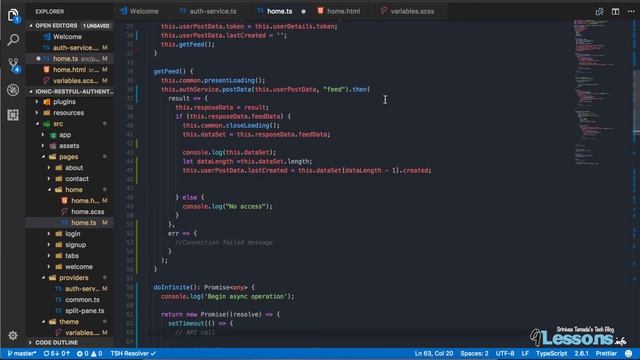
Task: Collapse the IONIC-RESTFUL-AUTHENT project section
Action: pos(70,91)
